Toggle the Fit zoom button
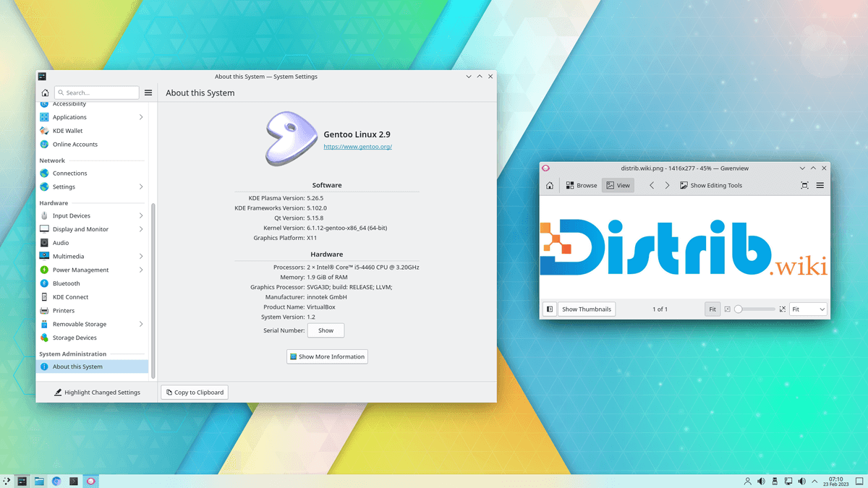The height and width of the screenshot is (488, 868). click(712, 309)
